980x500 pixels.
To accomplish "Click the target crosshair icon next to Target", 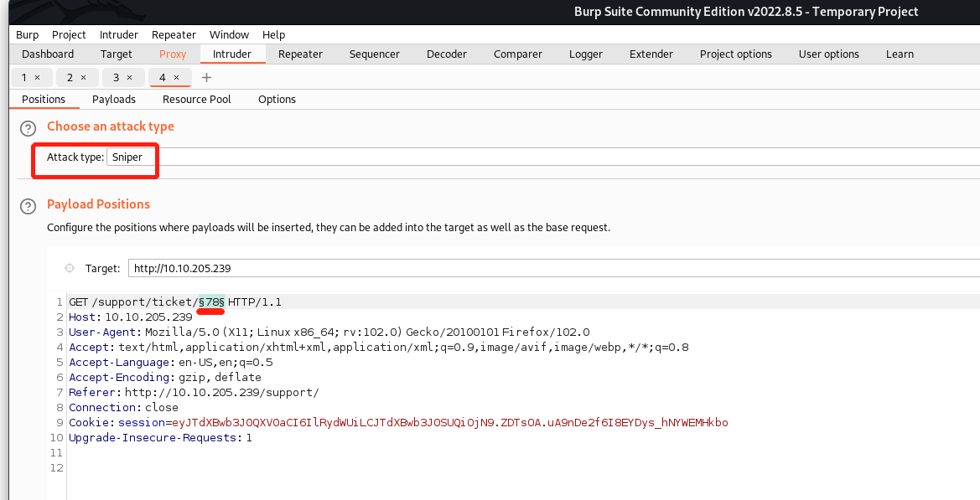I will coord(70,269).
